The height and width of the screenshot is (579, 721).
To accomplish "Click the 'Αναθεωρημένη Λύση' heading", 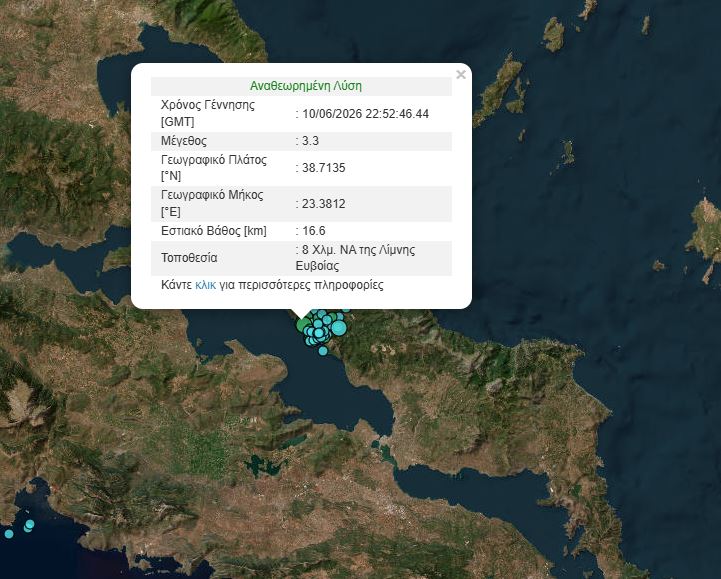I will [306, 86].
